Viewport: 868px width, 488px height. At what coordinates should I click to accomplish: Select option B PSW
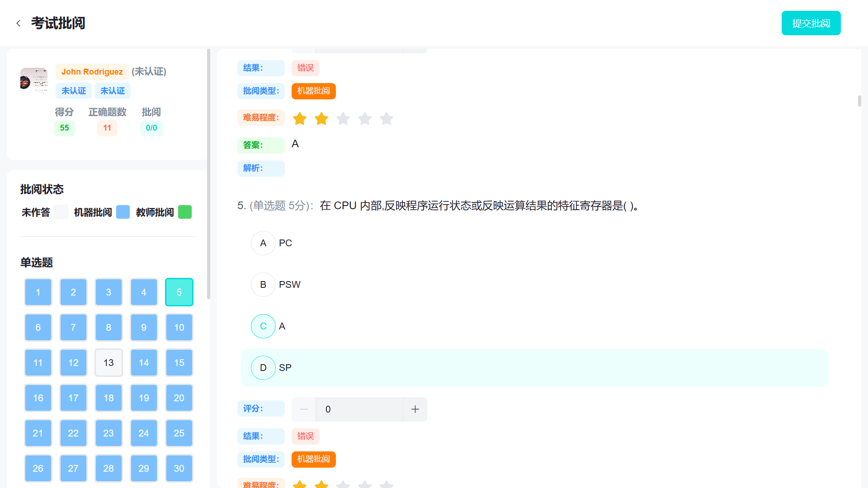pos(263,285)
